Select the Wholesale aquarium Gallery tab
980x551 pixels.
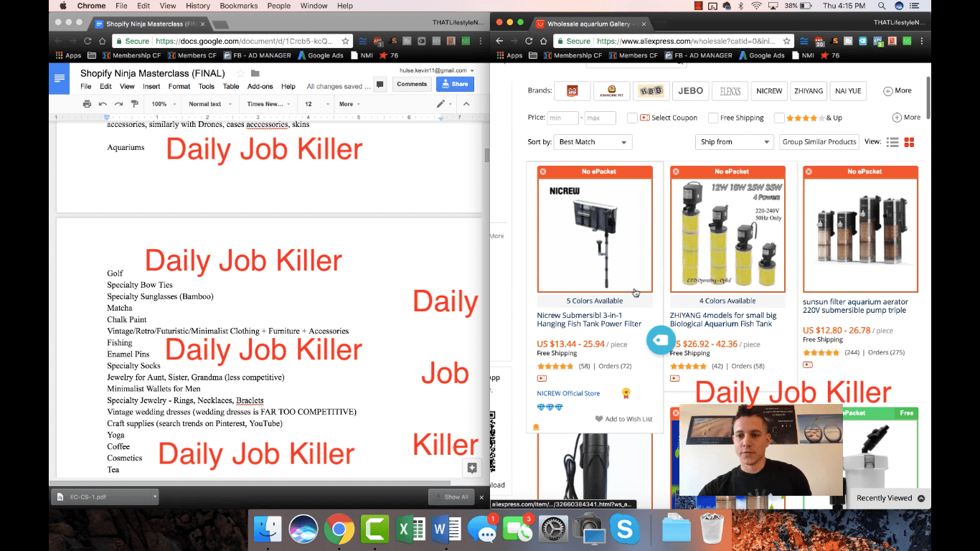tap(593, 24)
